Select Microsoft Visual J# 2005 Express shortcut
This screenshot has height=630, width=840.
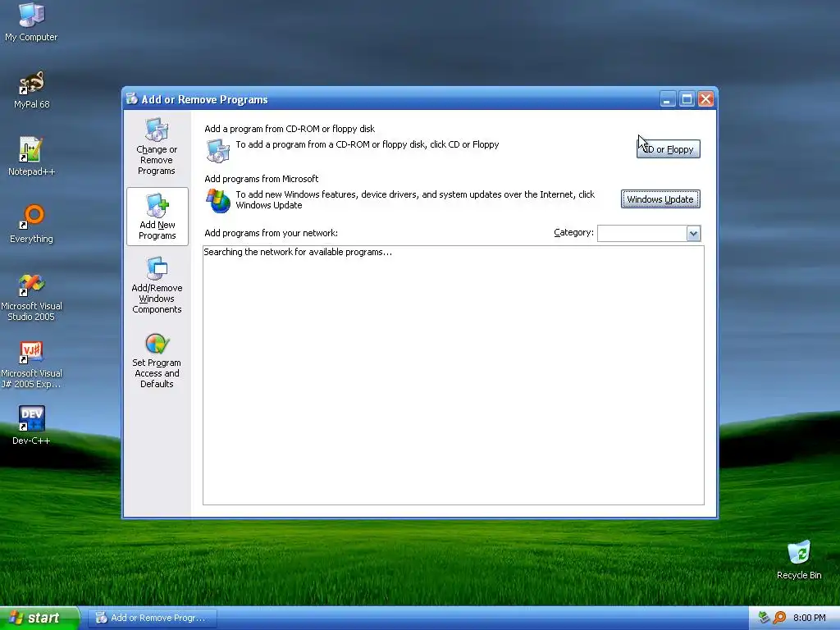tap(31, 364)
